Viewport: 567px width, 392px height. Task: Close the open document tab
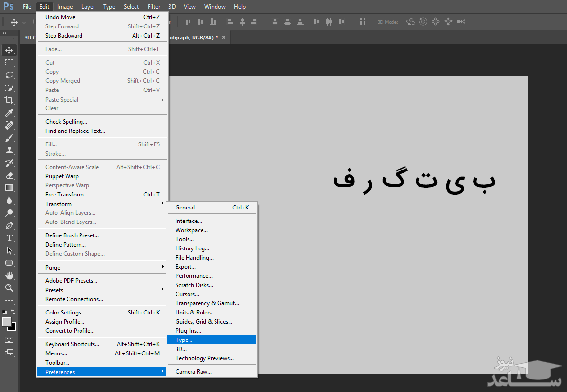(224, 37)
